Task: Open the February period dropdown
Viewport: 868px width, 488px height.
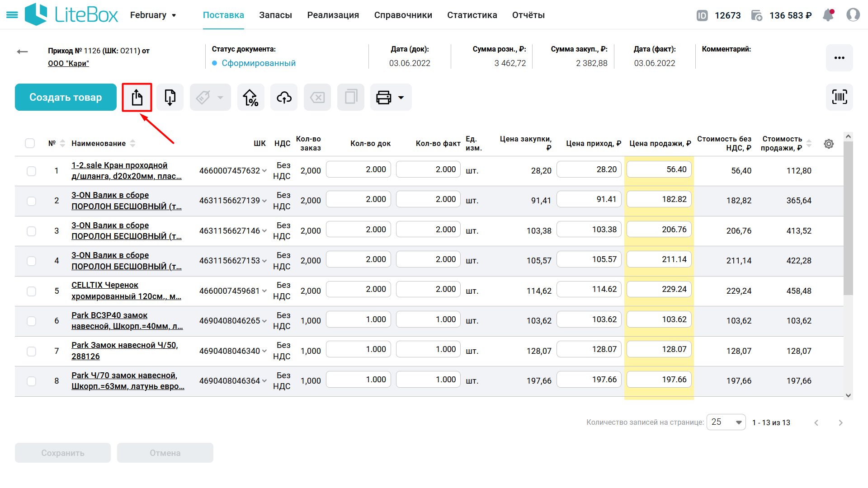Action: pos(153,15)
